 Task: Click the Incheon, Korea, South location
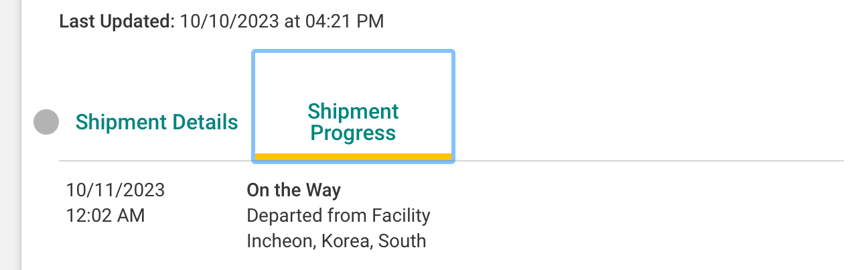pos(336,241)
